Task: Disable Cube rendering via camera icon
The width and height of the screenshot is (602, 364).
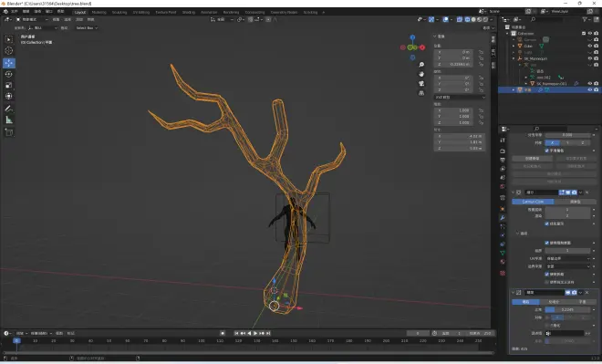Action: click(597, 46)
